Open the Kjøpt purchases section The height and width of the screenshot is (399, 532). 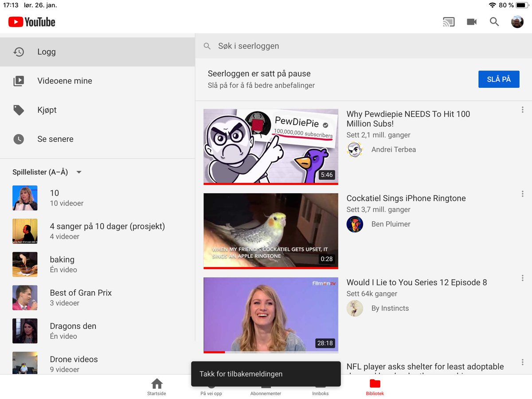click(98, 110)
